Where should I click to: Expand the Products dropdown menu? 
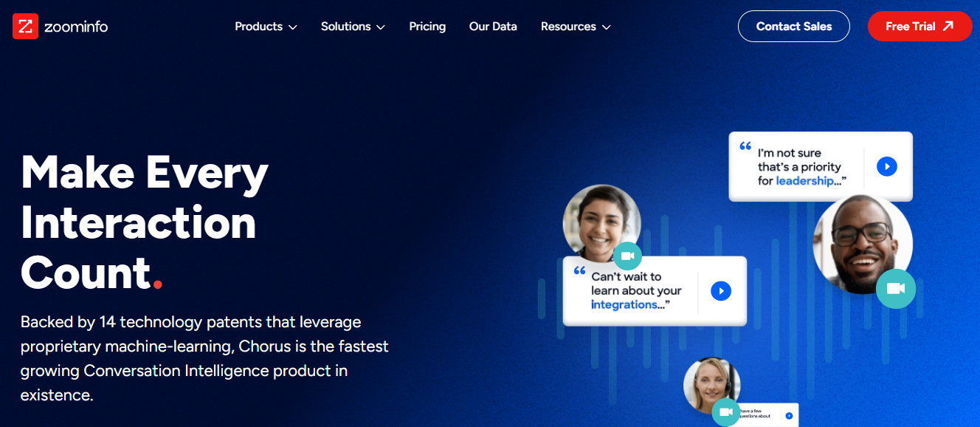[266, 27]
